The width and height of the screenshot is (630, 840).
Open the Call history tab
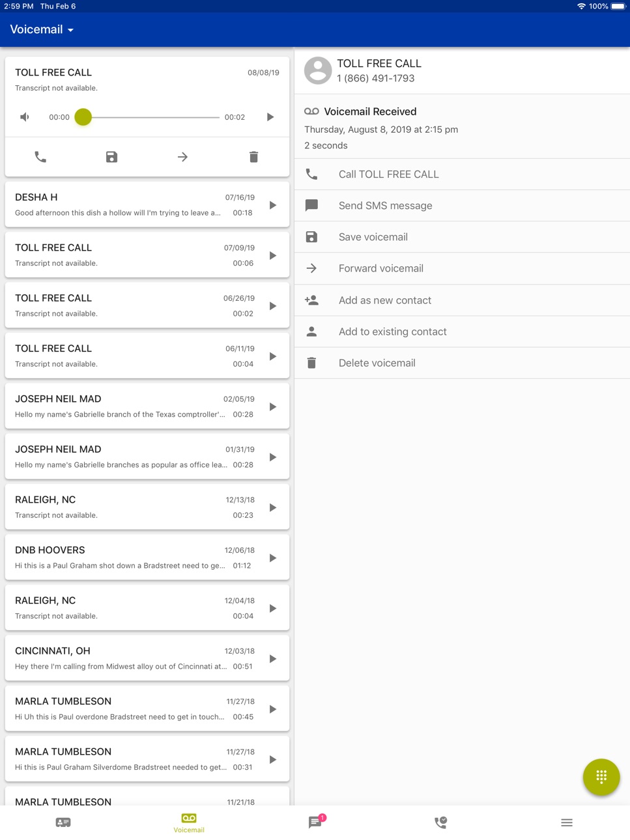[x=441, y=822]
